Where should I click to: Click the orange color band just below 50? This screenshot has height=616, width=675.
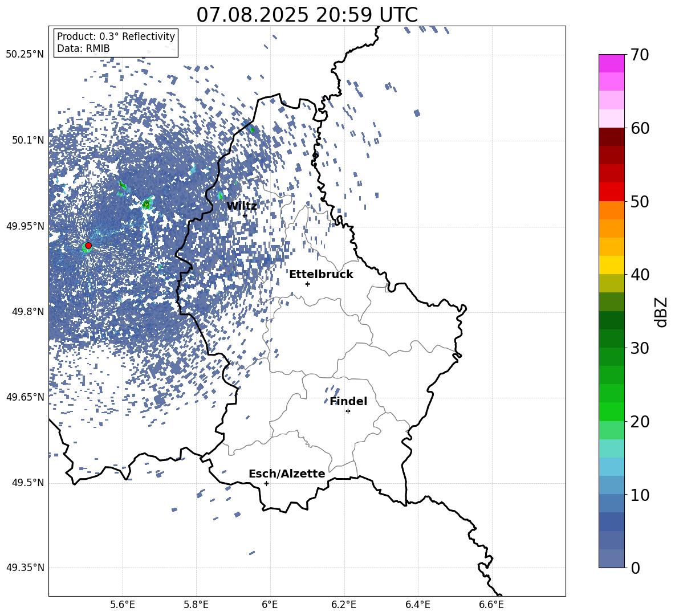612,210
